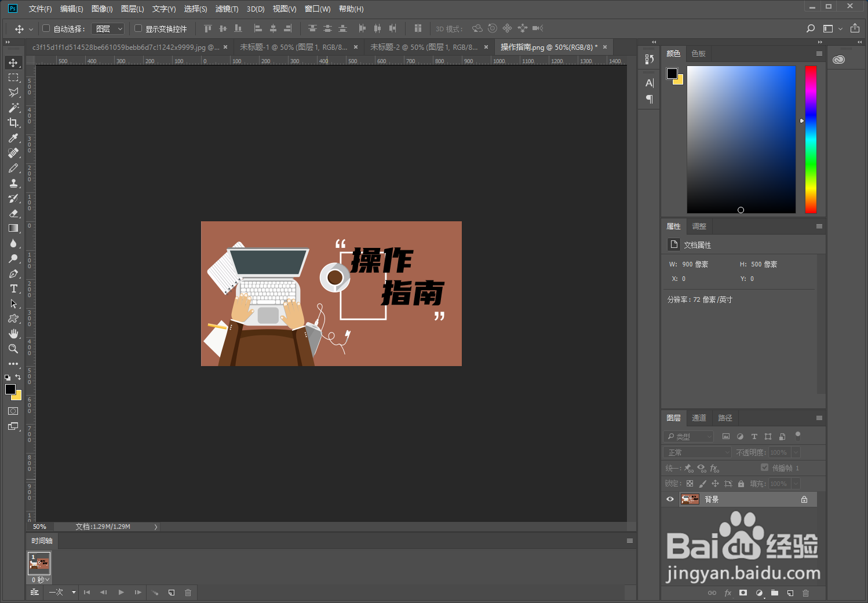
Task: Select the Magic Wand tool
Action: pos(13,108)
